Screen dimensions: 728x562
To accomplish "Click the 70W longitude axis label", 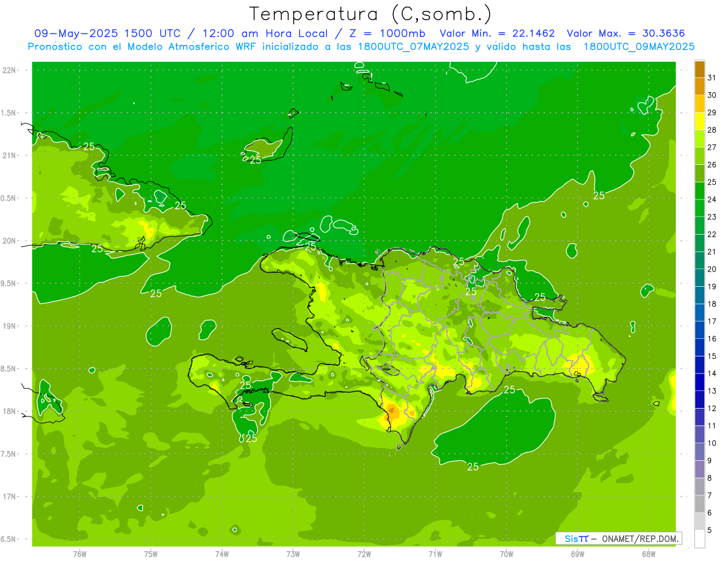I will pyautogui.click(x=507, y=554).
